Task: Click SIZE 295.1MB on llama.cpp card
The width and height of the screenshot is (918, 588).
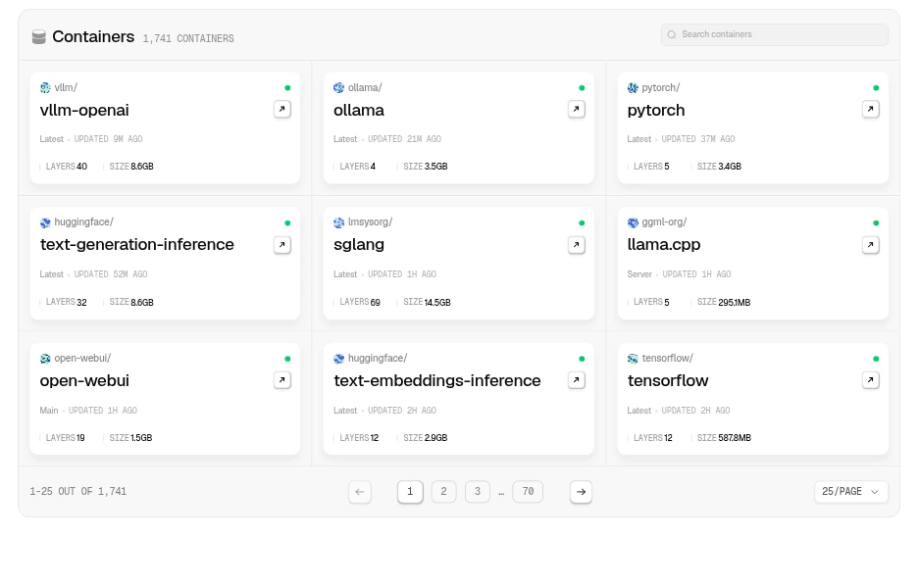Action: pyautogui.click(x=724, y=302)
